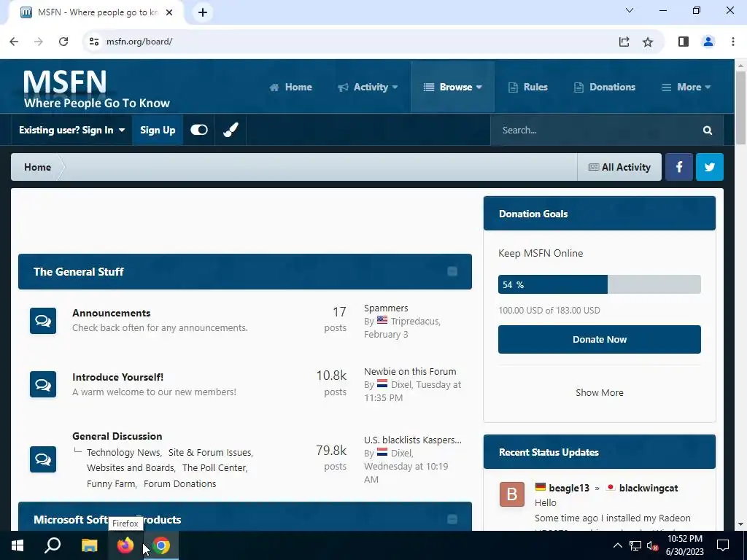The image size is (747, 560).
Task: Expand the tab search chevron
Action: (630, 10)
